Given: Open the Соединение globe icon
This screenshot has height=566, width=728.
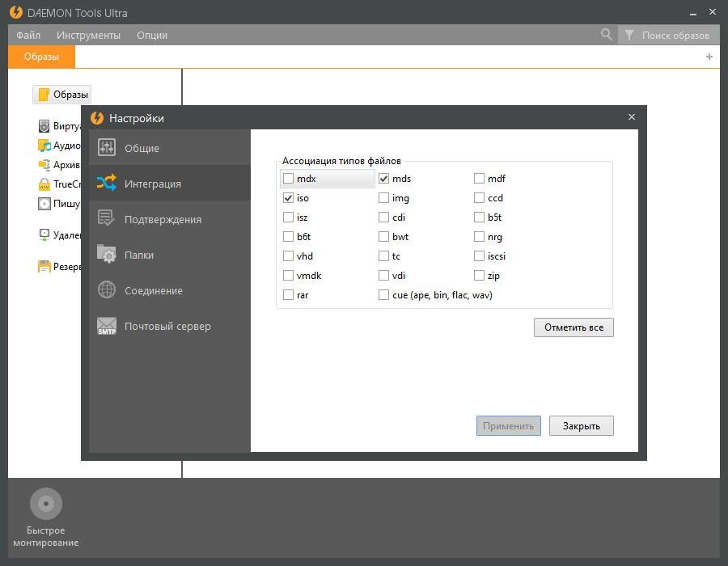Looking at the screenshot, I should (x=107, y=289).
